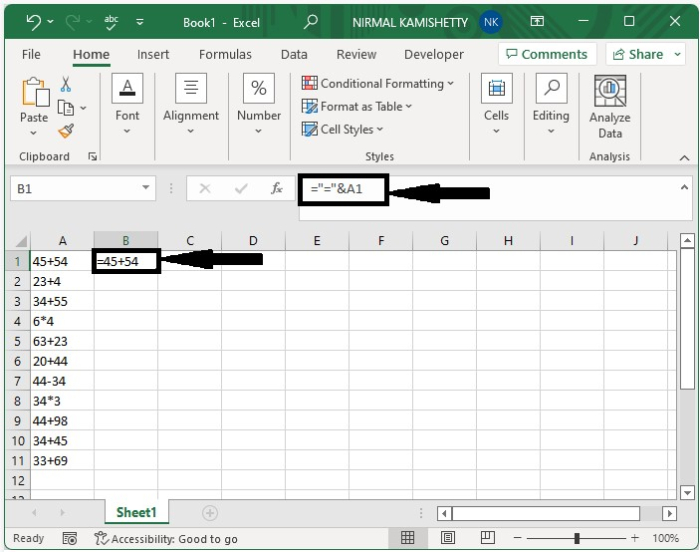This screenshot has height=552, width=700.
Task: Select cell A7 containing 44-34
Action: [x=62, y=381]
